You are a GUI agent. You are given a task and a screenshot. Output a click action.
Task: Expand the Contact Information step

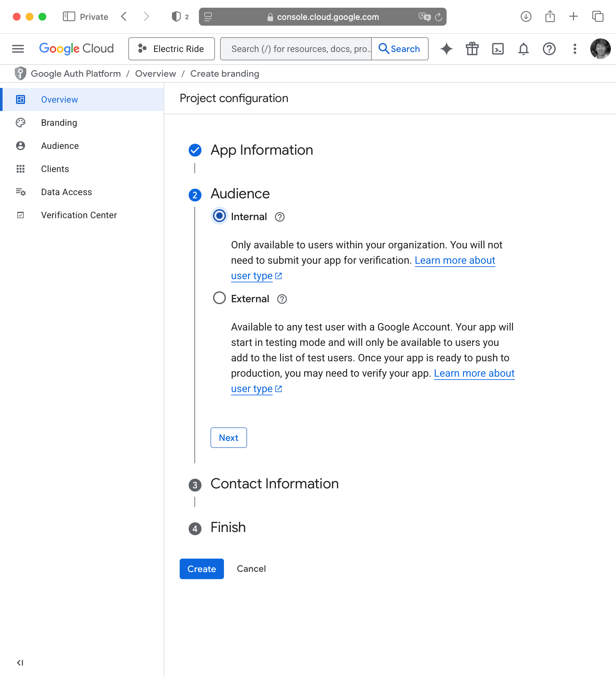click(274, 484)
